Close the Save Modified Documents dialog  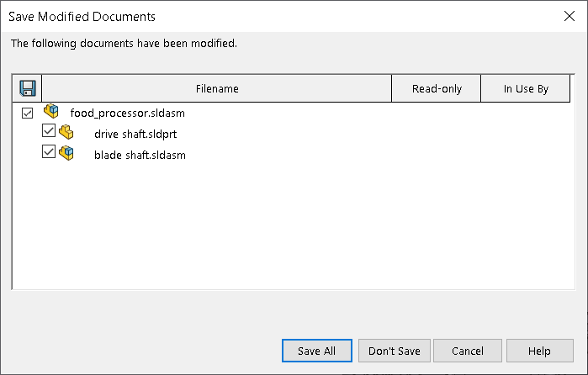click(567, 16)
